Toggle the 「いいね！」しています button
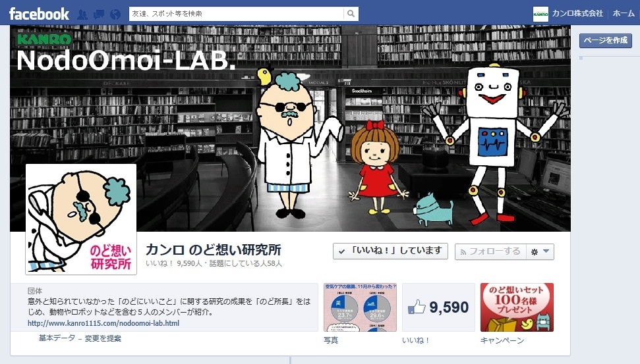Image resolution: width=640 pixels, height=364 pixels. point(390,251)
